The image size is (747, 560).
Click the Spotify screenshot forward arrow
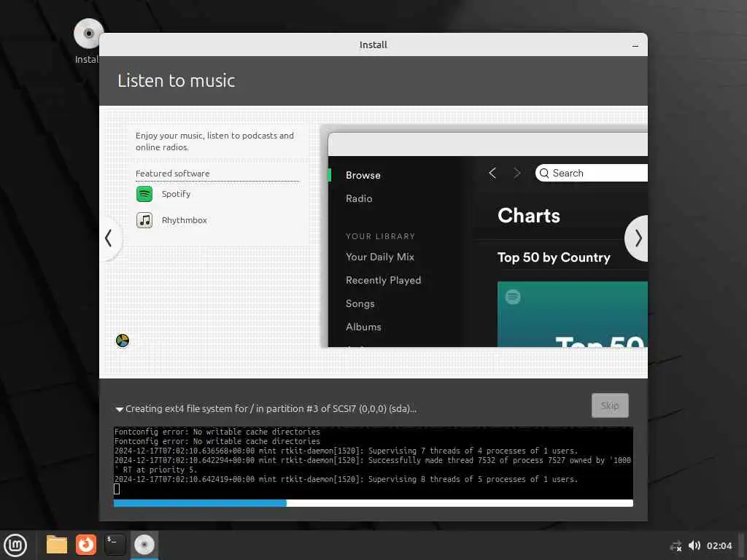517,173
